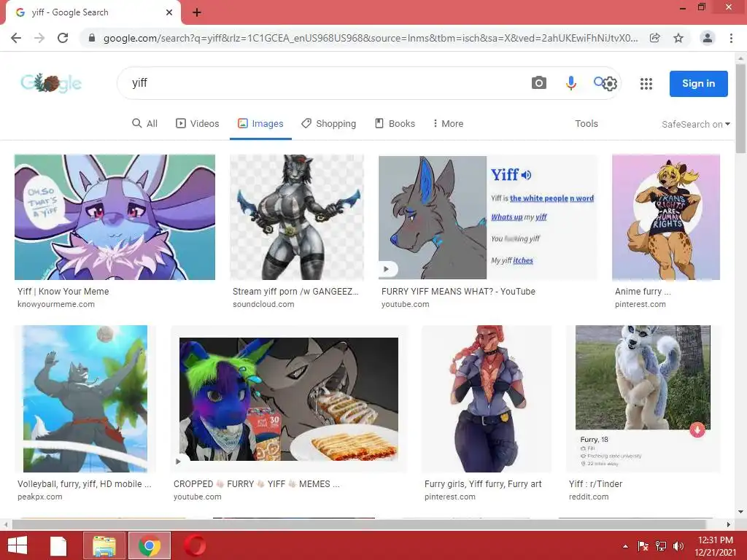Open the Books tab

click(x=395, y=123)
